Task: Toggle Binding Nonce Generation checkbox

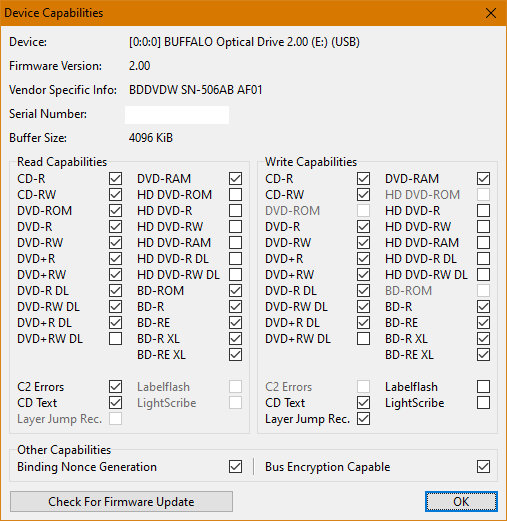Action: pyautogui.click(x=235, y=467)
